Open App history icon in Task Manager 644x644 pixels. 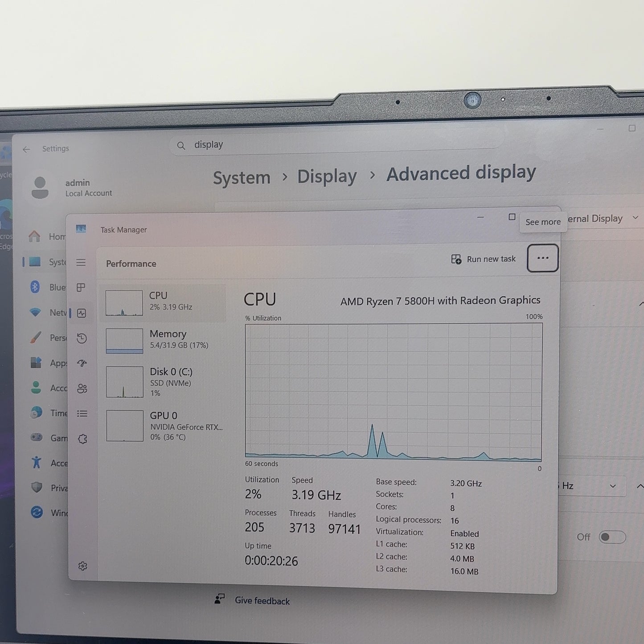[82, 338]
